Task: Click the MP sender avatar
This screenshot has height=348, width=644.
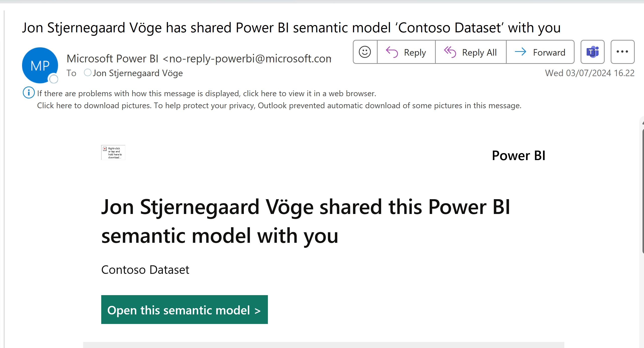Action: tap(40, 65)
